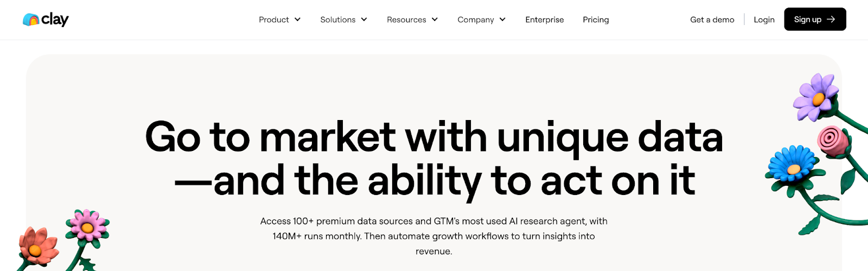Click the Clay rainbow logo icon

(31, 20)
